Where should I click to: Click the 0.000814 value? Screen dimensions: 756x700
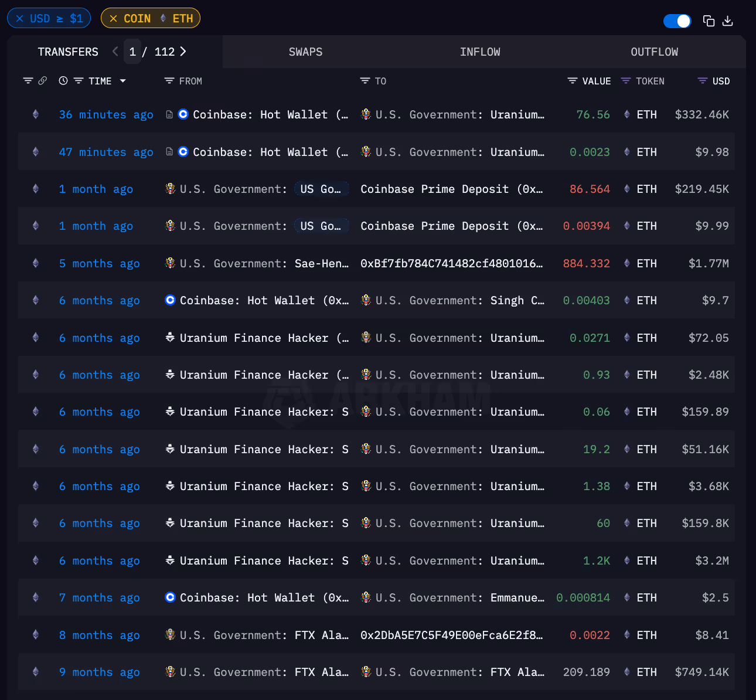pos(583,598)
